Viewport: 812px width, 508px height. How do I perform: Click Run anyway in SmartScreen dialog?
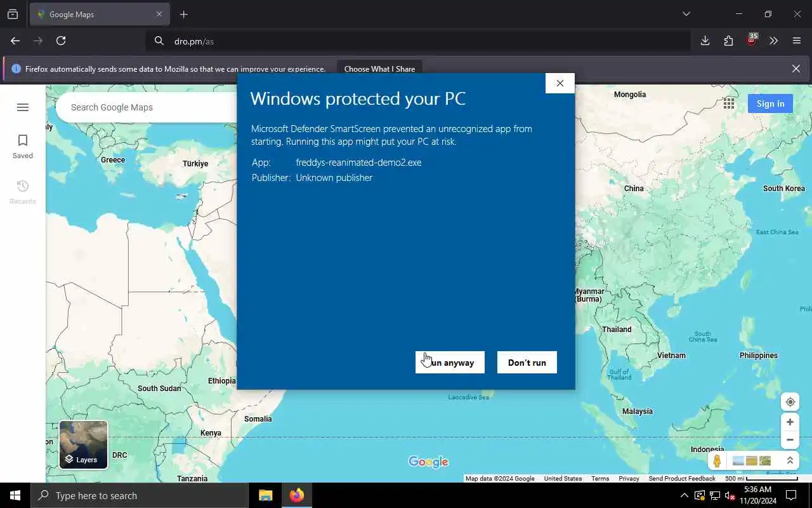click(450, 363)
